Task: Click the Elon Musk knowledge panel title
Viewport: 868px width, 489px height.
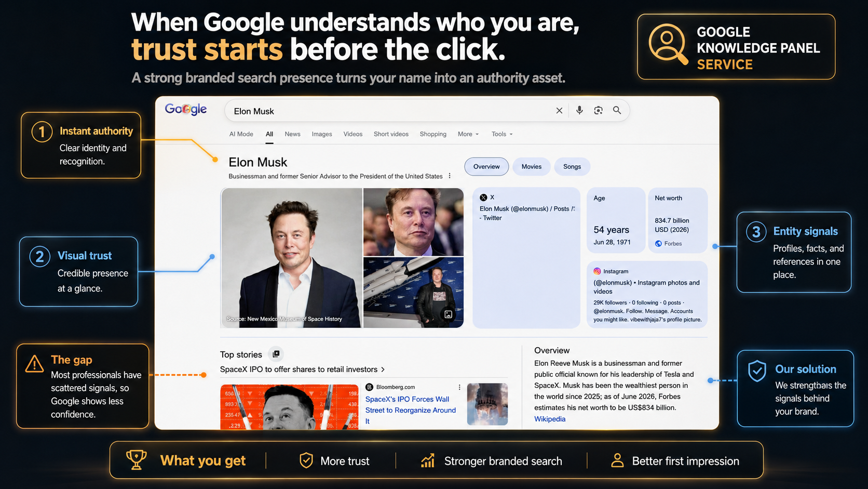Action: tap(258, 162)
